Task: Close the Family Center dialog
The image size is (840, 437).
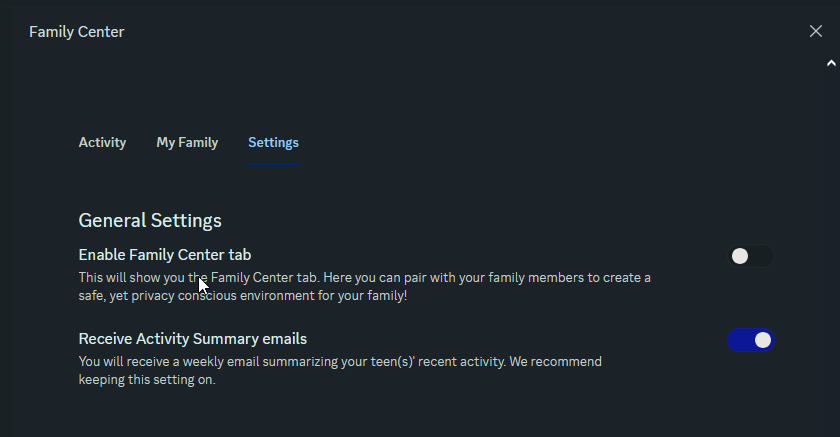Action: point(816,31)
